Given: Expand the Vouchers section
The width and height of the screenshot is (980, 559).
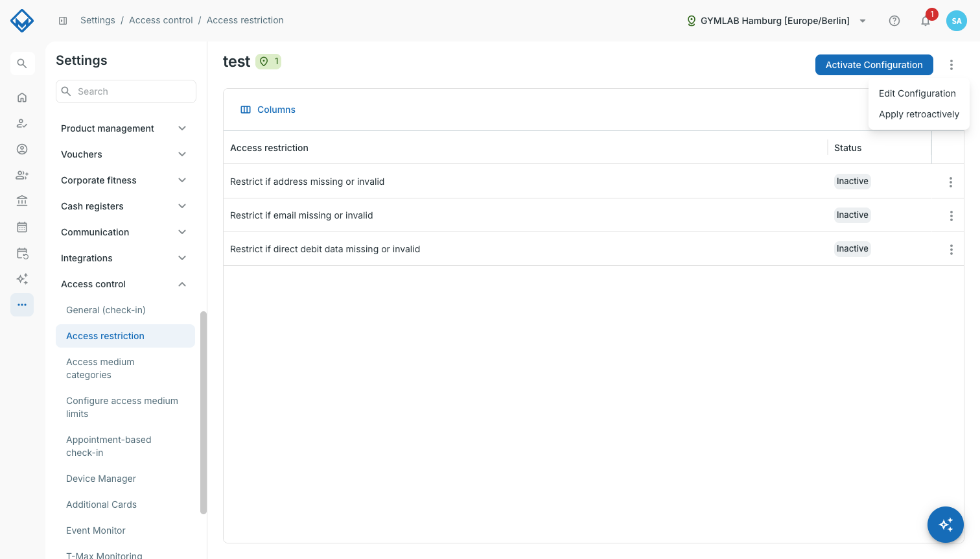Looking at the screenshot, I should [x=125, y=154].
